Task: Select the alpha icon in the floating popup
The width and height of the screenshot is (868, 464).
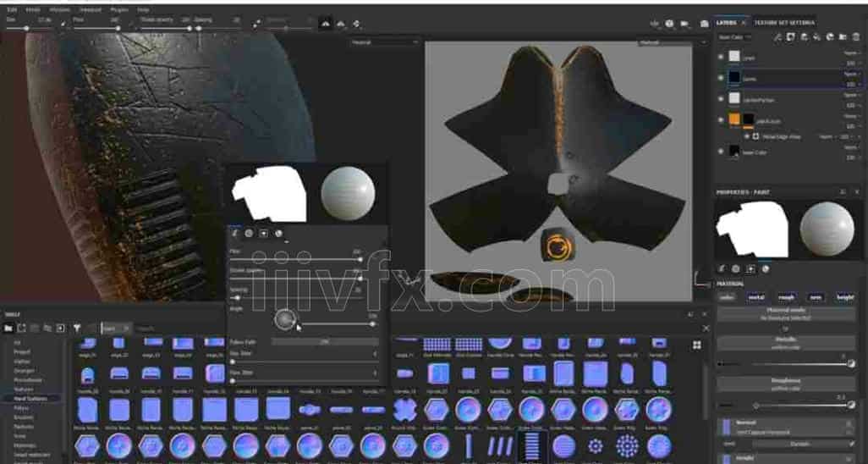Action: [249, 234]
